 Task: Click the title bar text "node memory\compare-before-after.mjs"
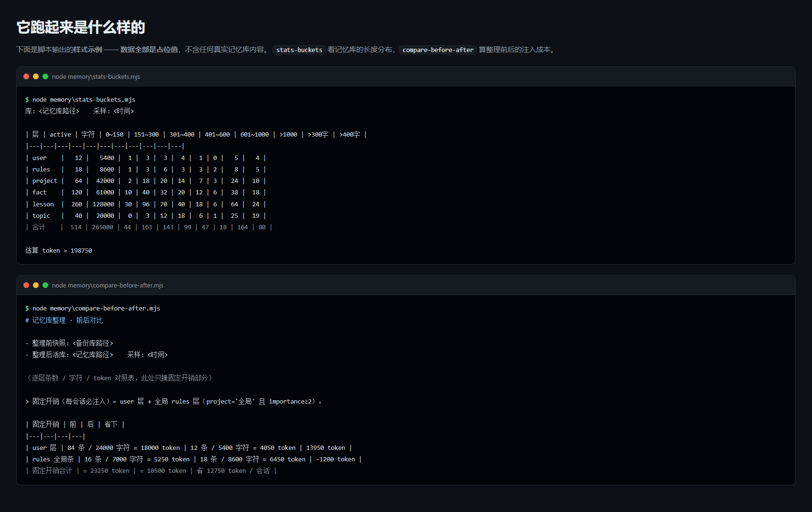(107, 285)
